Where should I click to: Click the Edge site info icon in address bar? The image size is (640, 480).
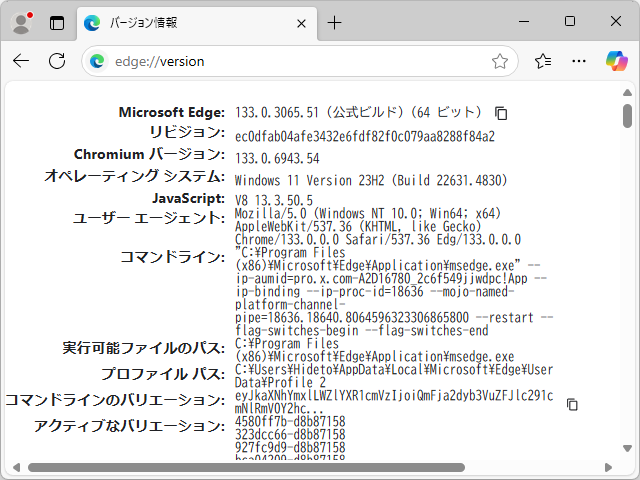click(97, 61)
